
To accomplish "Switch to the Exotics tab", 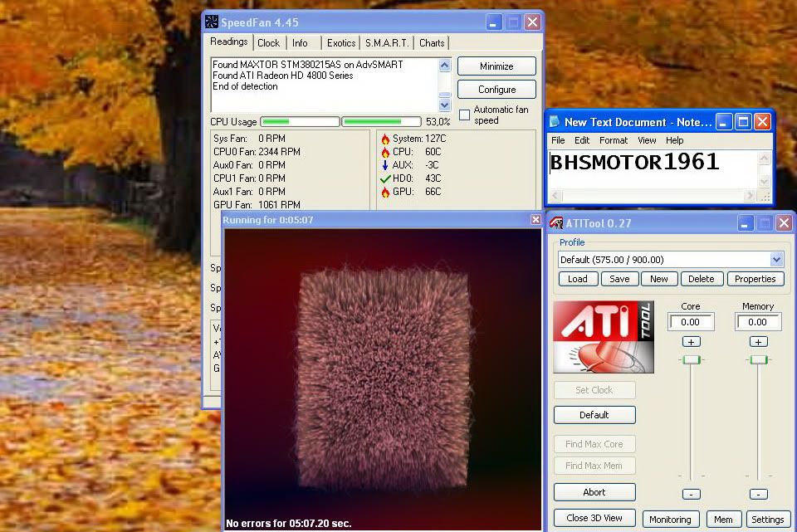I will click(x=341, y=43).
